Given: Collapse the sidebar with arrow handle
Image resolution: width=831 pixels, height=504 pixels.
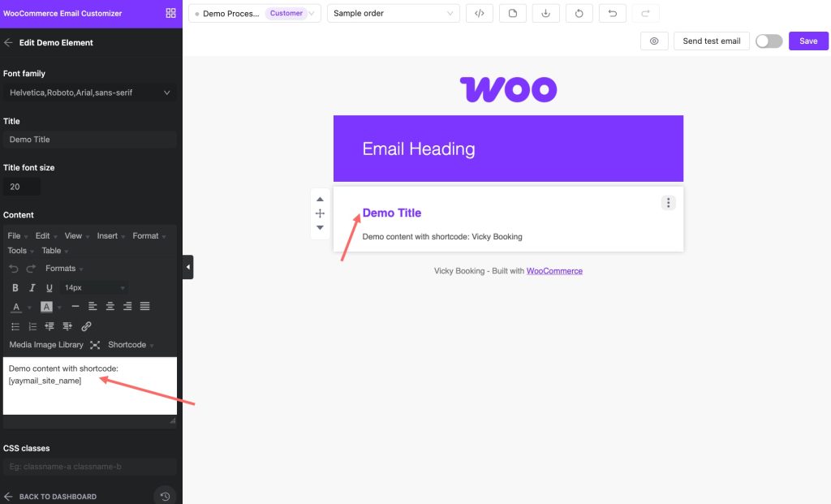Looking at the screenshot, I should point(188,267).
